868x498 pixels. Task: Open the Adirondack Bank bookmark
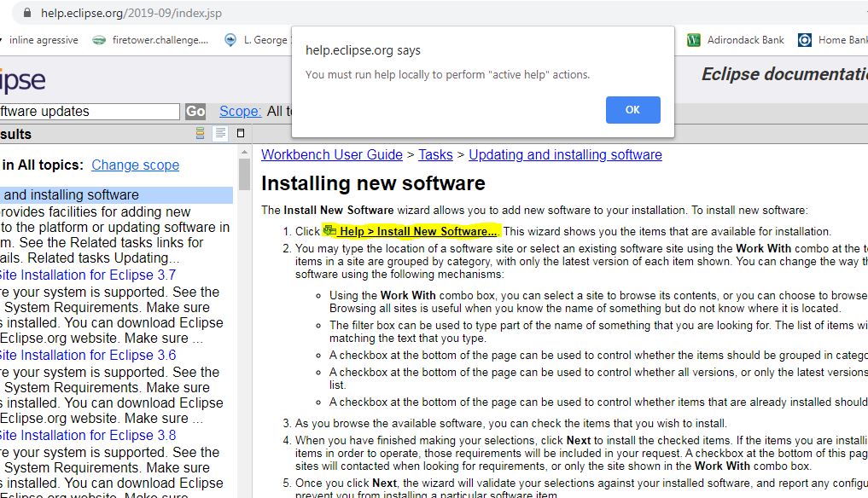click(736, 40)
